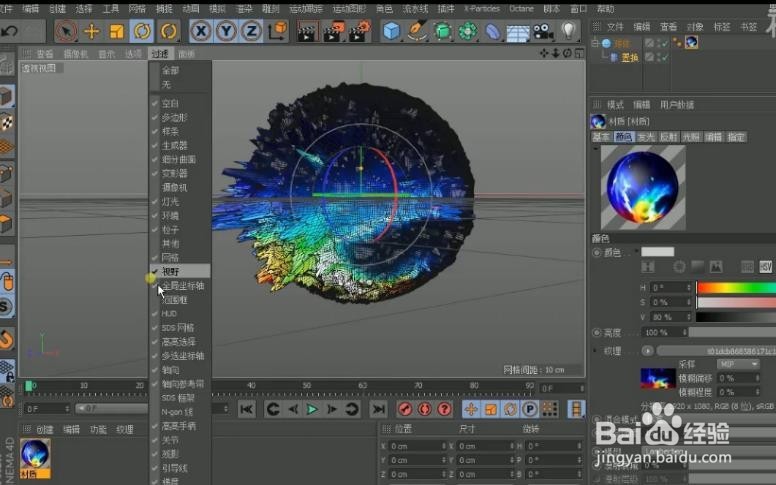
Task: Click the viewport maximize toggle icon
Action: coord(580,53)
